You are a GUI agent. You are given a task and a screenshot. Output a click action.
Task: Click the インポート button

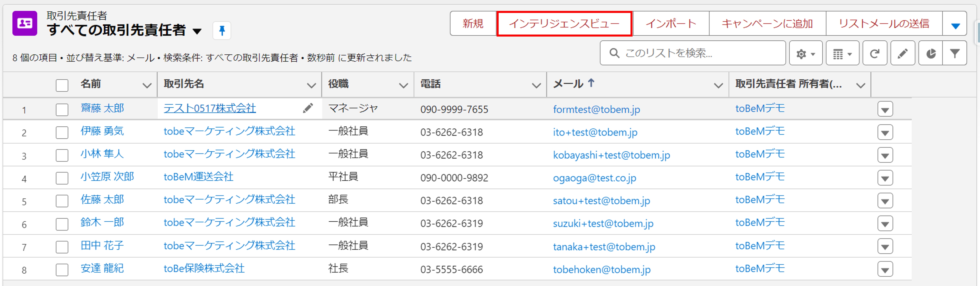(671, 24)
